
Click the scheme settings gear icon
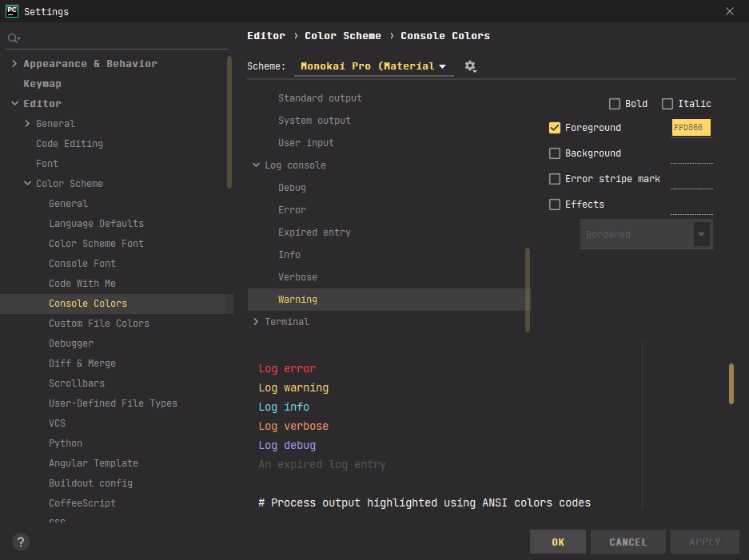click(470, 66)
